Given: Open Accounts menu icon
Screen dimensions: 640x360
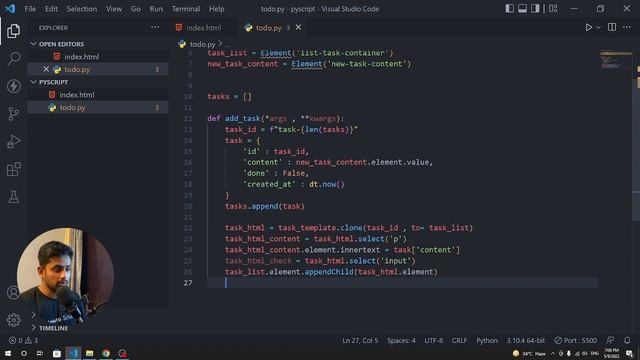Looking at the screenshot, I should [13, 292].
